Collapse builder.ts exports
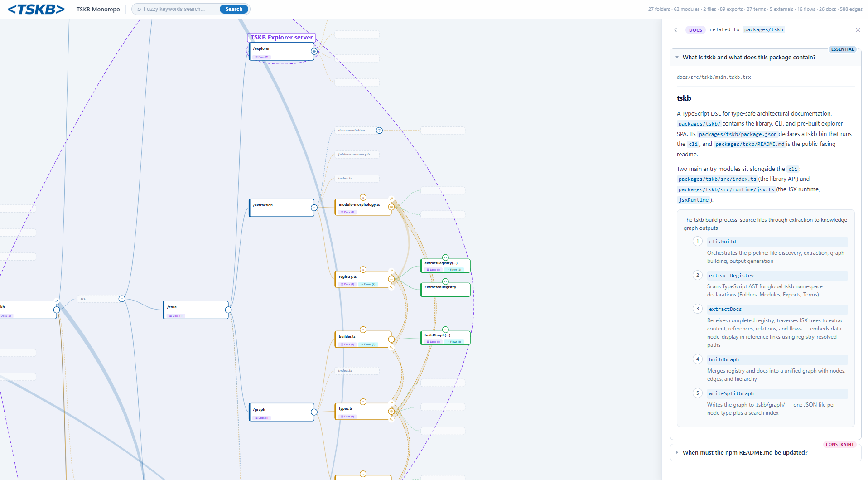The image size is (868, 480). (x=391, y=339)
